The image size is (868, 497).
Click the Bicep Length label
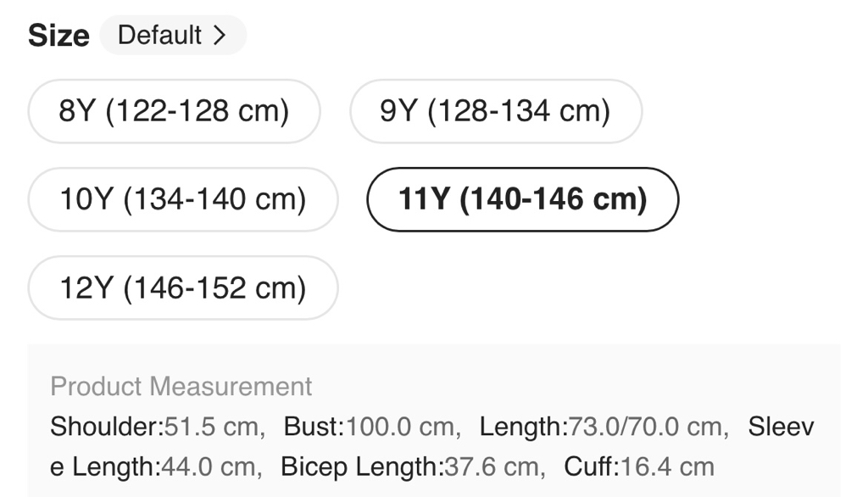click(x=361, y=466)
